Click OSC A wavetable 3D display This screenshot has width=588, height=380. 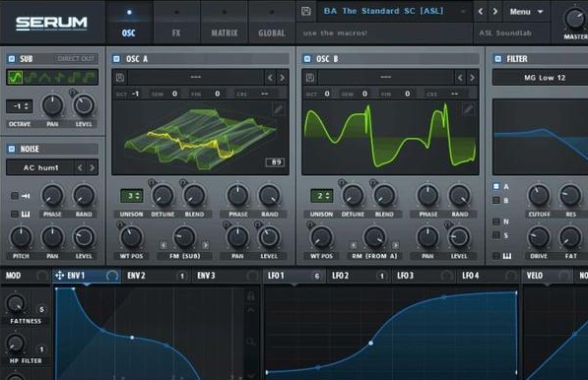(200, 138)
